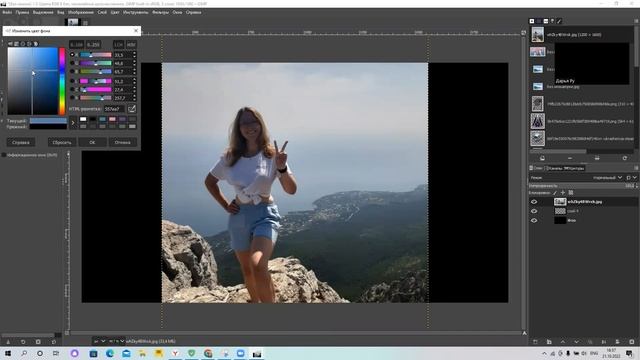This screenshot has height=360, width=640.
Task: Open mode group switch chevron beside mode
Action: click(x=634, y=178)
